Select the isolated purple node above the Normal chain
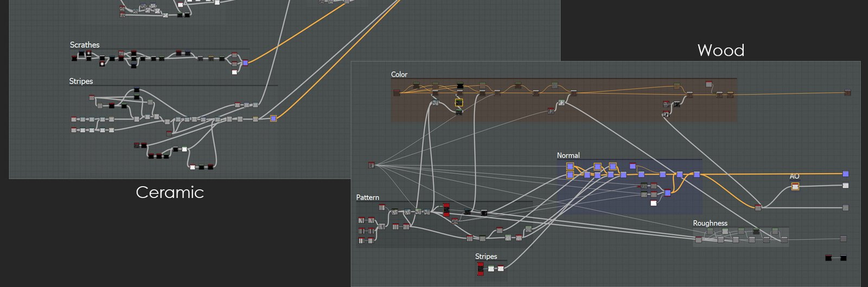868x287 pixels. click(633, 166)
